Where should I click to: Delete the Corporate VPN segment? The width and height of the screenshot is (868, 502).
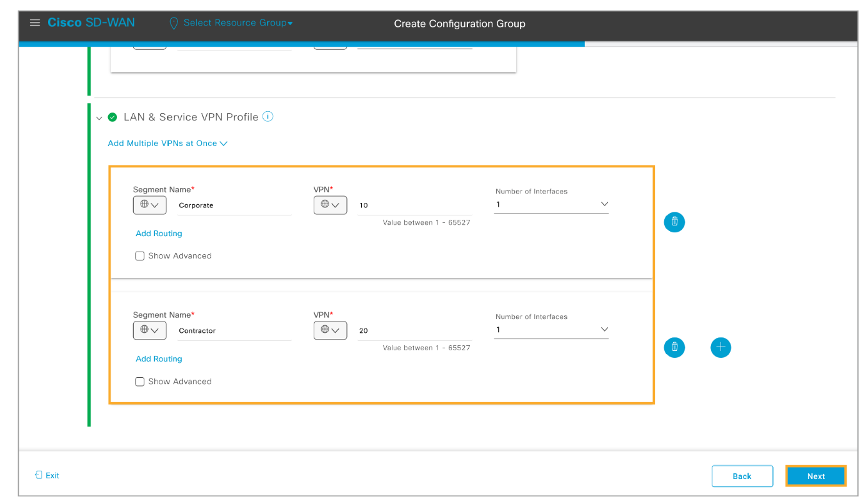pos(674,222)
